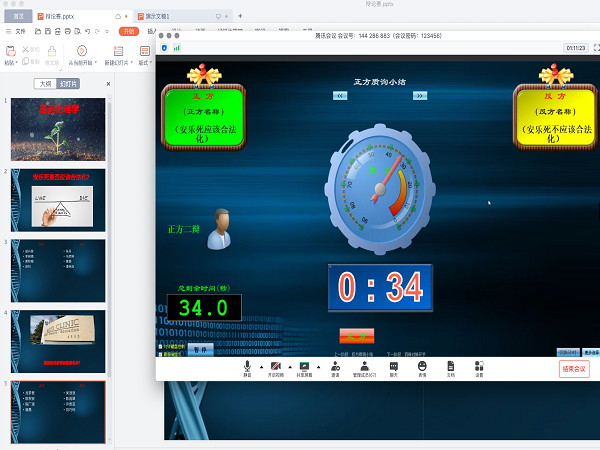The height and width of the screenshot is (450, 600).
Task: Click the meeting duration timer 01:11:23
Action: (576, 48)
